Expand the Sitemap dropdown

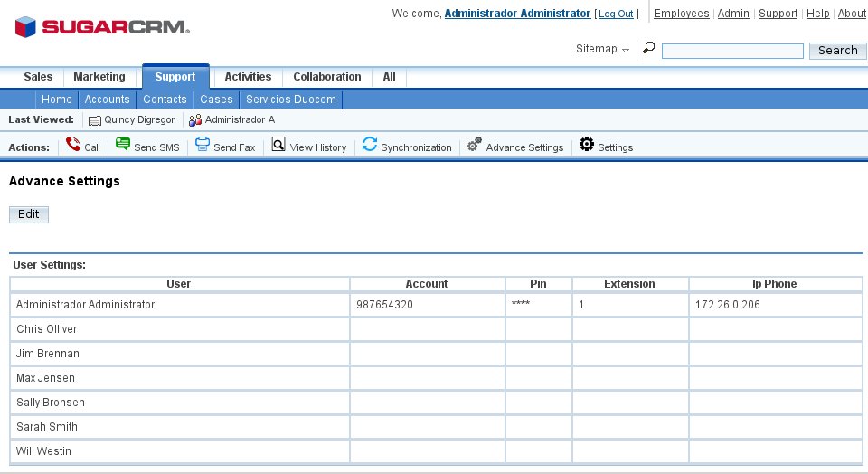pos(602,50)
